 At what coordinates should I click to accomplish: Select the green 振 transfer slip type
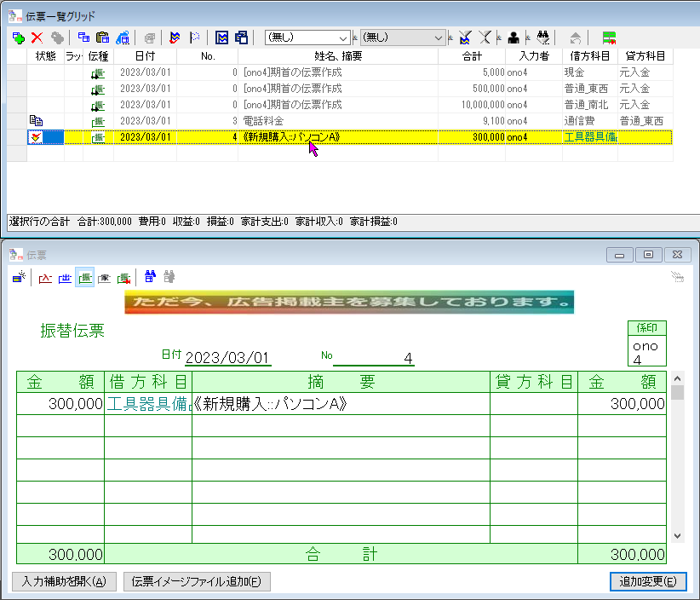pyautogui.click(x=85, y=278)
